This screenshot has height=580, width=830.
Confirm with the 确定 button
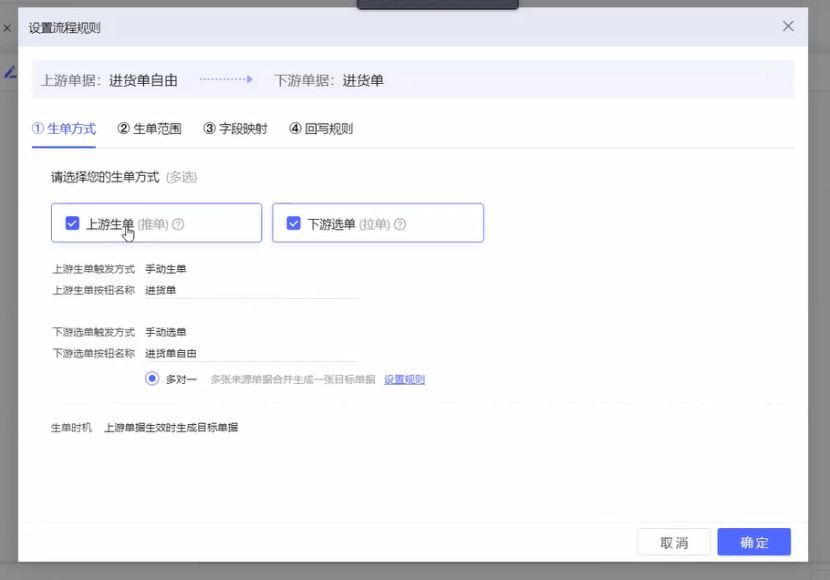click(x=753, y=542)
